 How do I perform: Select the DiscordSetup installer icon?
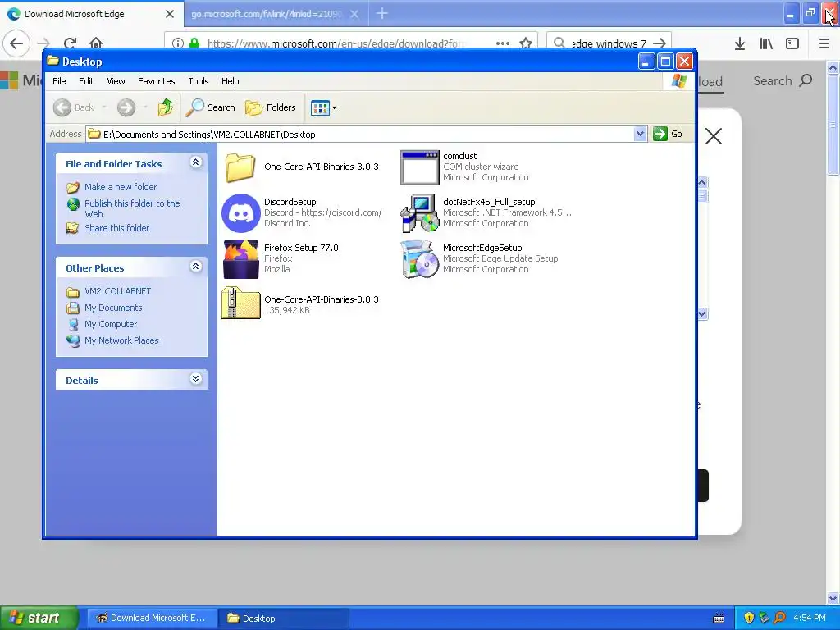tap(240, 213)
